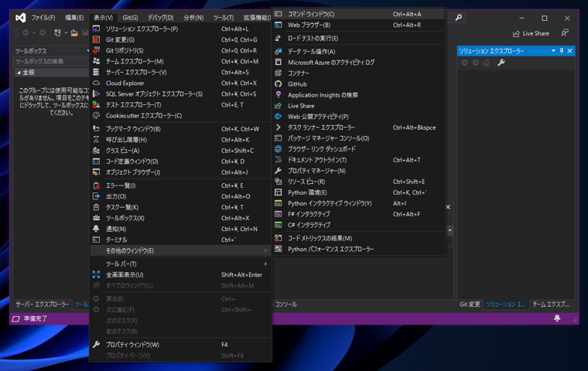
Task: Click the サーバー エクスプローラー menu icon
Action: point(97,73)
